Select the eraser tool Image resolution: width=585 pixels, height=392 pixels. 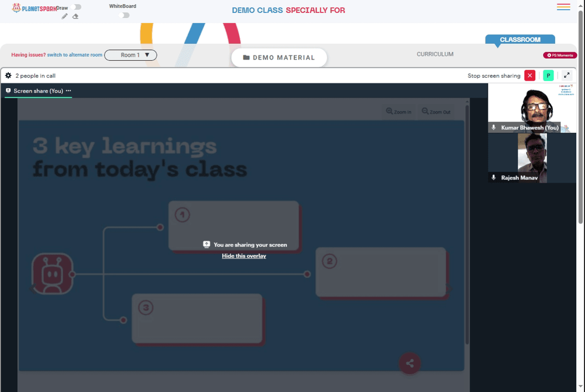75,16
